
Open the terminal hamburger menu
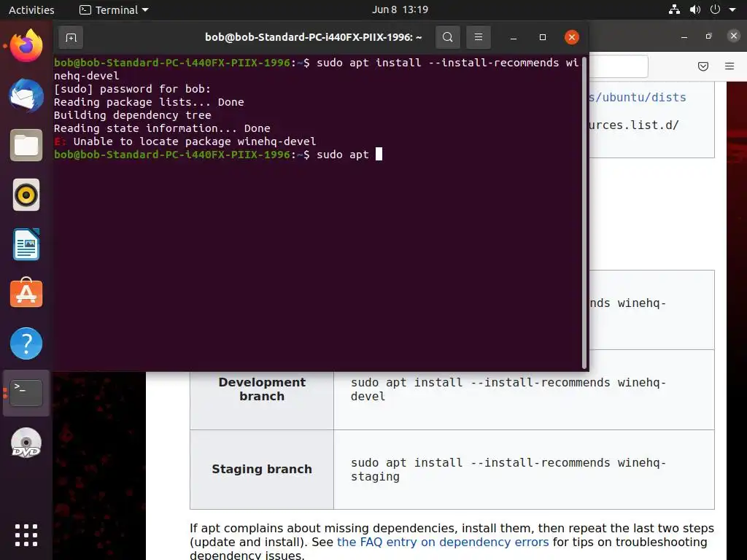[x=479, y=37]
